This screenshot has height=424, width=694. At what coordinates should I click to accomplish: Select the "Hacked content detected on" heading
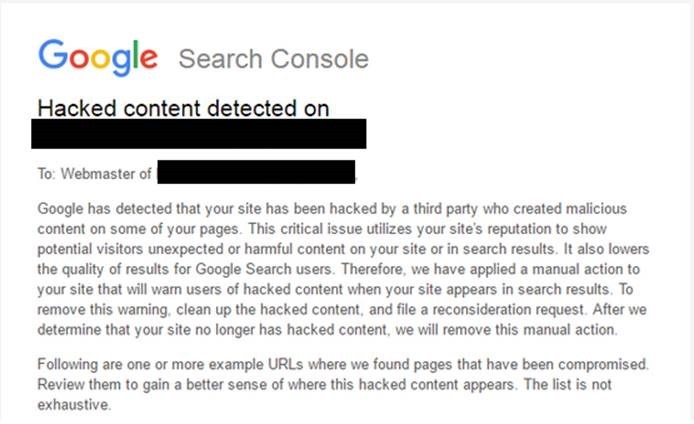click(183, 108)
